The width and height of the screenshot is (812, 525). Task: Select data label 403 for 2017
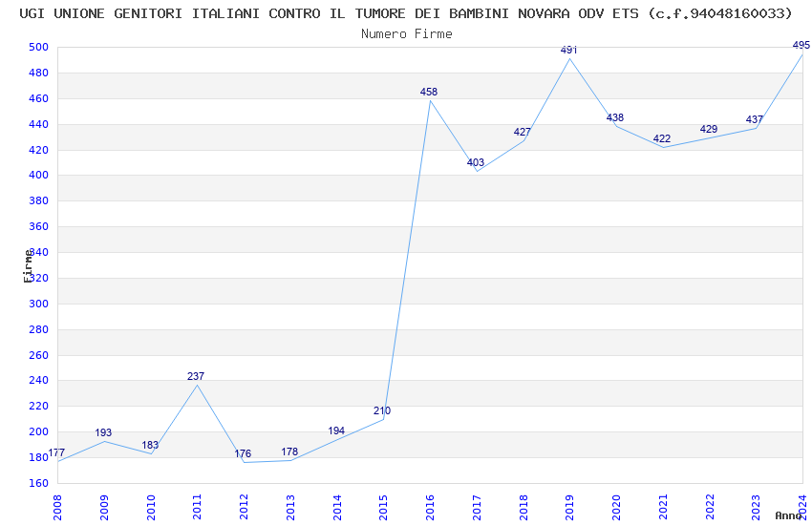click(x=476, y=162)
